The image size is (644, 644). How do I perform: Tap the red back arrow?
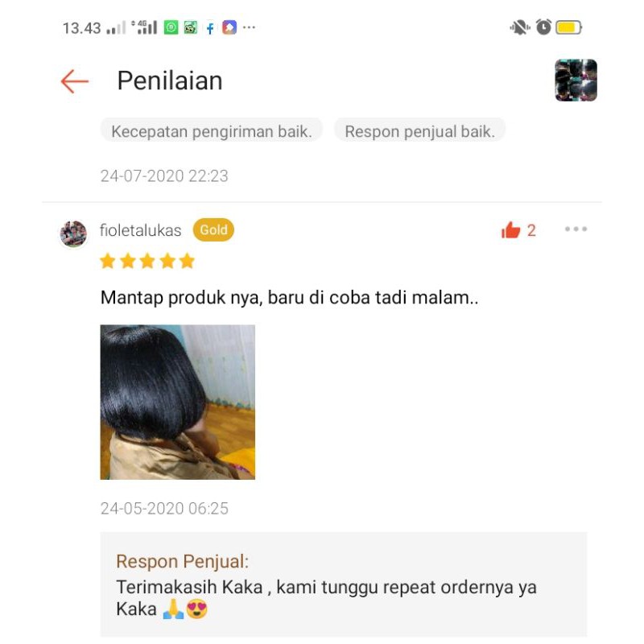(x=75, y=81)
